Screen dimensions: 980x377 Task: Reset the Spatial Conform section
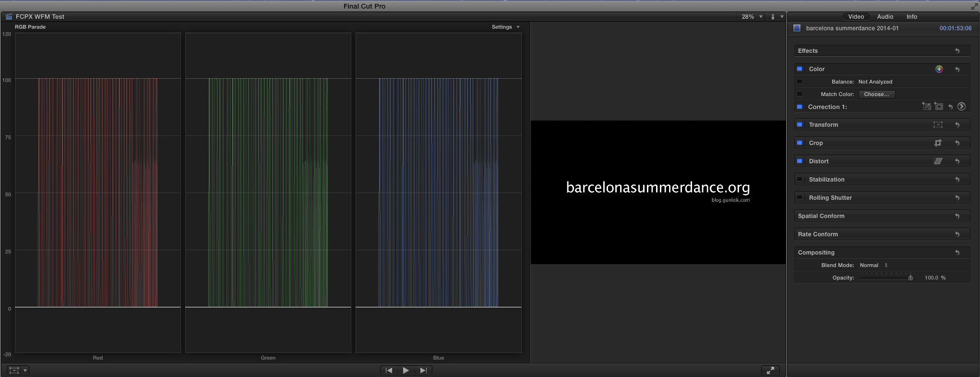pos(957,216)
